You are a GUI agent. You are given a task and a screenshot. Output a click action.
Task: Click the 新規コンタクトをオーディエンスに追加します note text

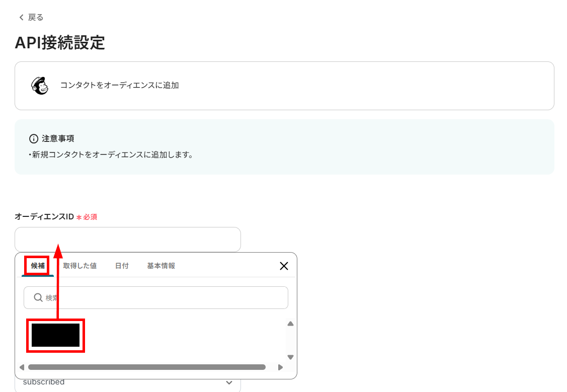(111, 155)
